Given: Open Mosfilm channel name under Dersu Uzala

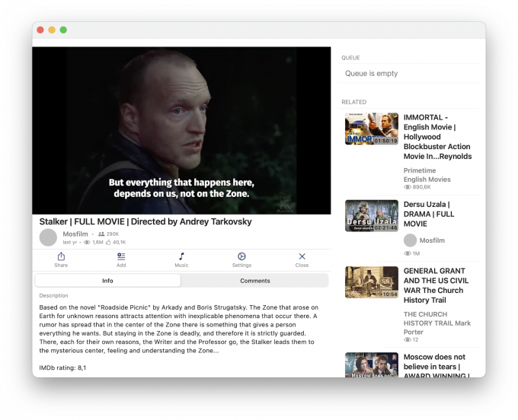Looking at the screenshot, I should tap(432, 240).
